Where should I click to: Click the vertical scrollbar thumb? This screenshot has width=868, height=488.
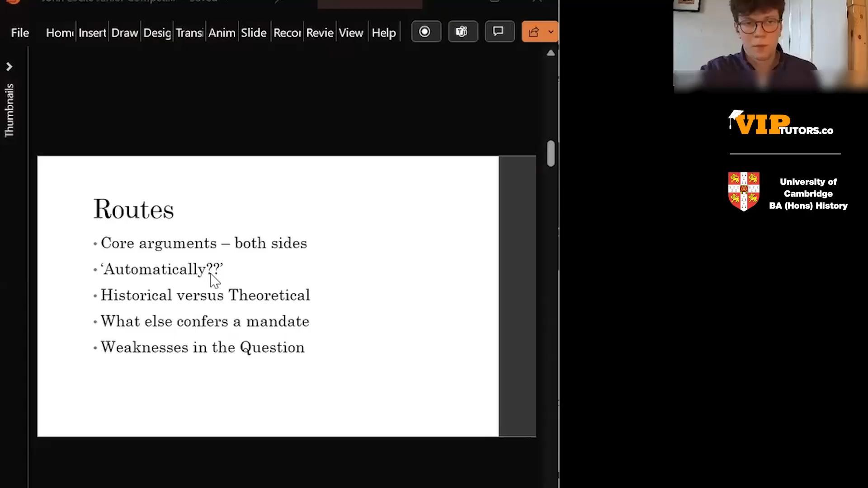coord(551,154)
